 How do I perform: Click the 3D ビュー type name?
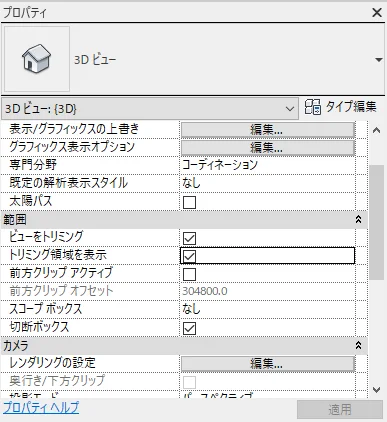coord(95,60)
